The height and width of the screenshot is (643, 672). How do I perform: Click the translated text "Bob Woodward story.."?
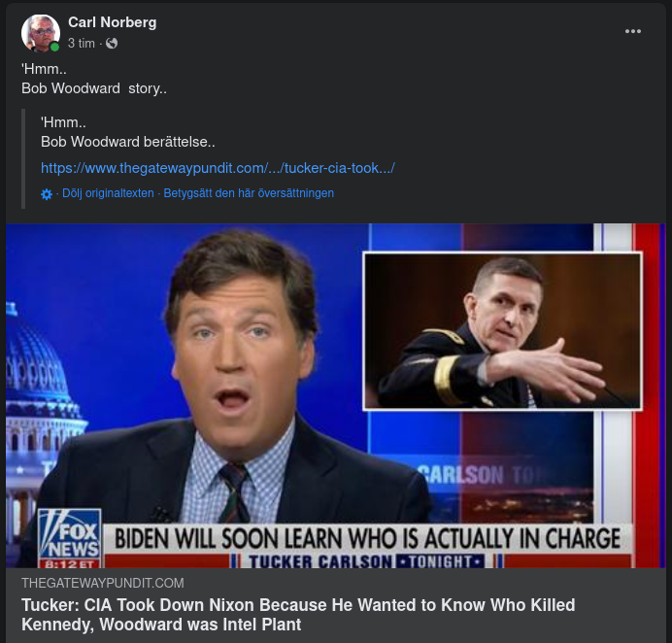point(94,88)
